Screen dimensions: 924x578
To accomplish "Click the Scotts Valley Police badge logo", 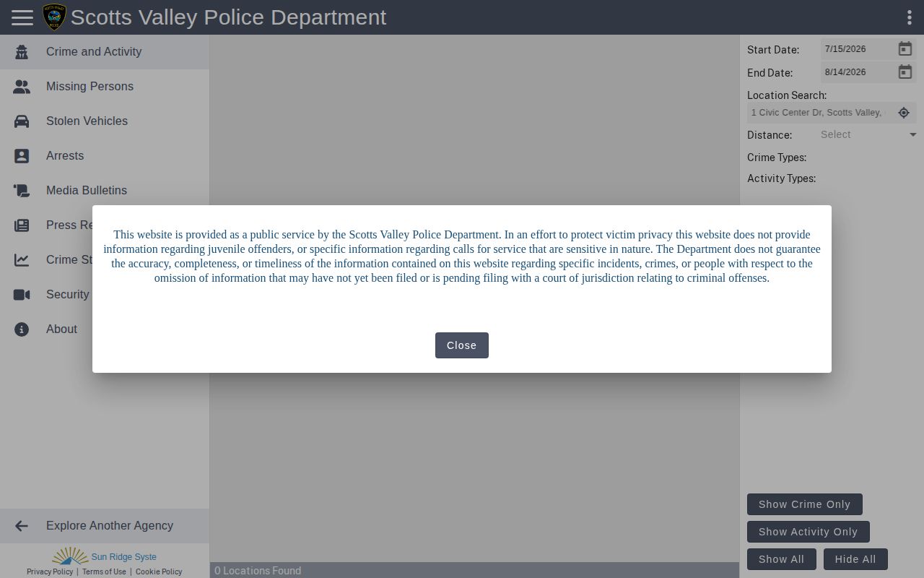I will coord(55,17).
